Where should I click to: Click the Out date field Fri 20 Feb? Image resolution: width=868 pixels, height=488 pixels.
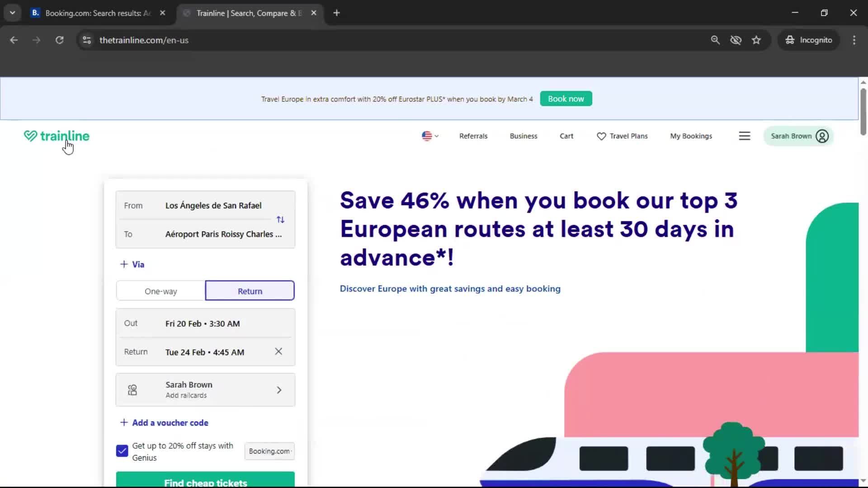(x=202, y=323)
